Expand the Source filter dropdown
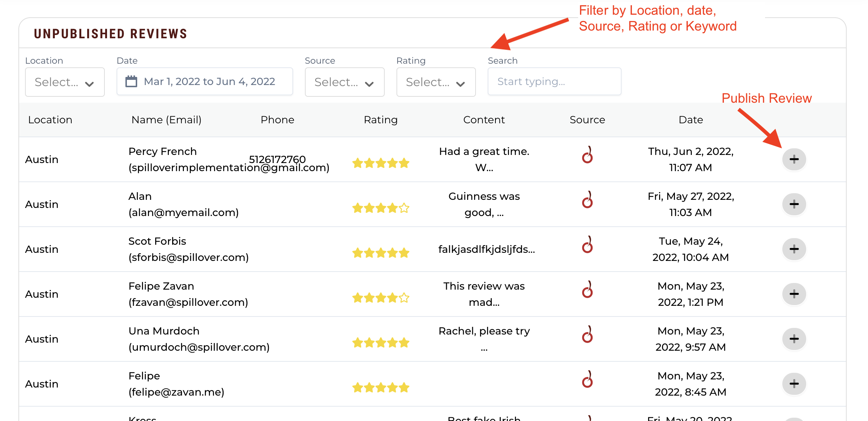The width and height of the screenshot is (868, 421). [345, 82]
